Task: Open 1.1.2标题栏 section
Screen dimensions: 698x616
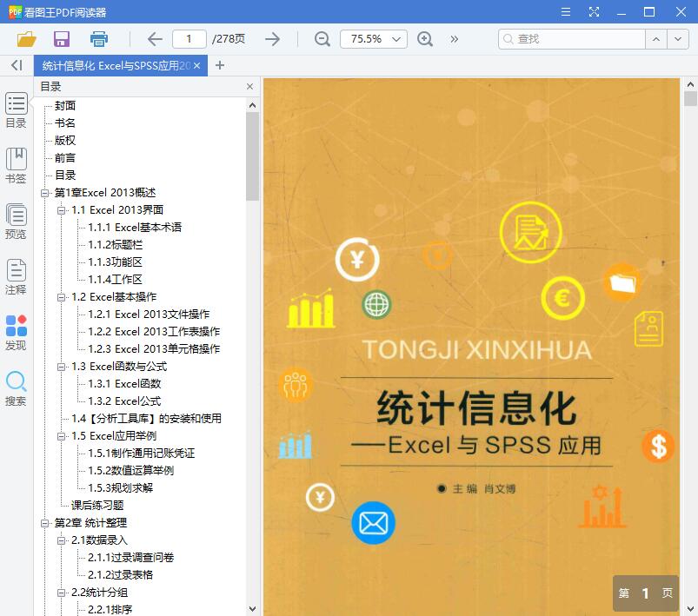Action: click(116, 245)
